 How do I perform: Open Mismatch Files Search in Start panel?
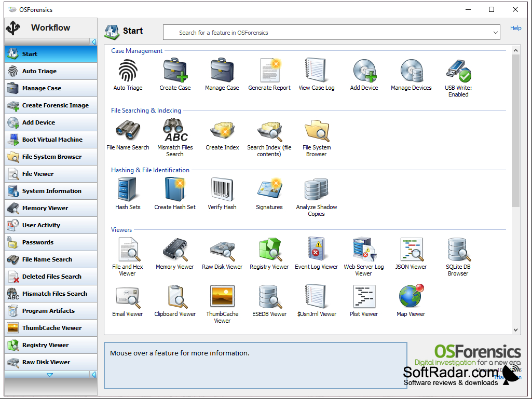click(175, 137)
